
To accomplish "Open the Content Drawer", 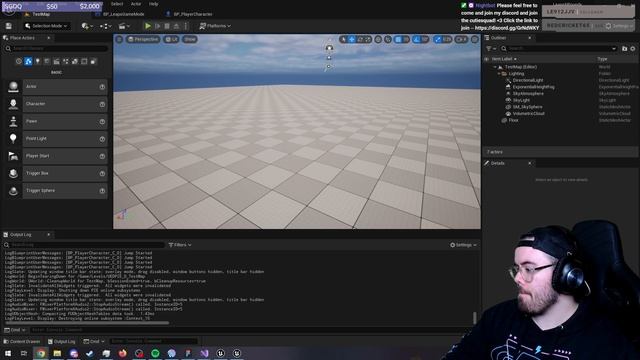I will tap(21, 341).
